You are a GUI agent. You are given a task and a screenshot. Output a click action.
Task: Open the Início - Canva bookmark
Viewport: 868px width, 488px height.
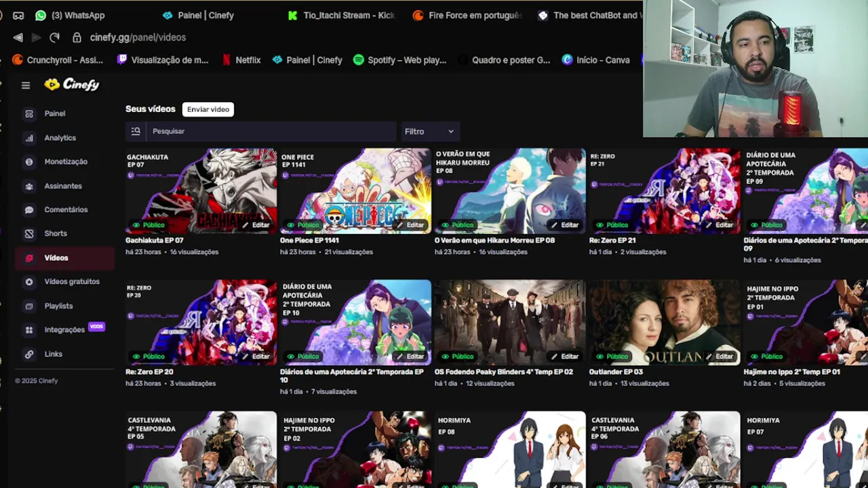(x=596, y=60)
